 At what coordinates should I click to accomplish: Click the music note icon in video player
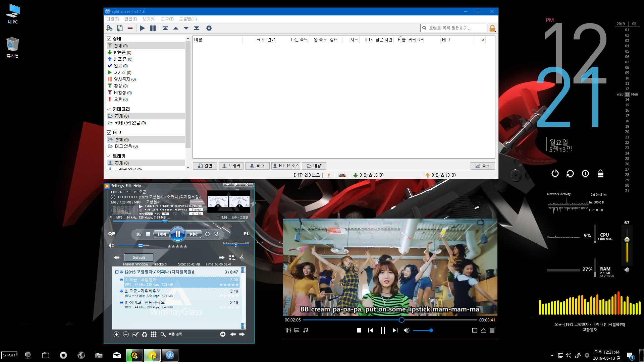(306, 330)
